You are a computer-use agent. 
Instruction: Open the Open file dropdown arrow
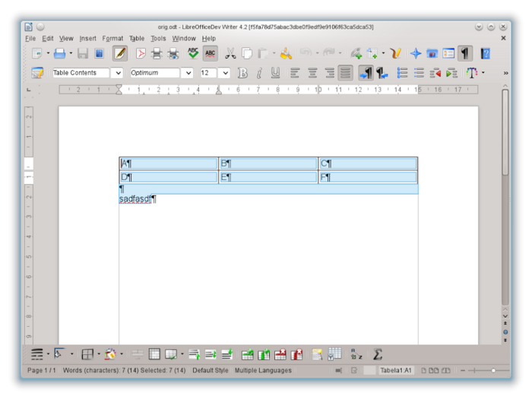coord(71,53)
